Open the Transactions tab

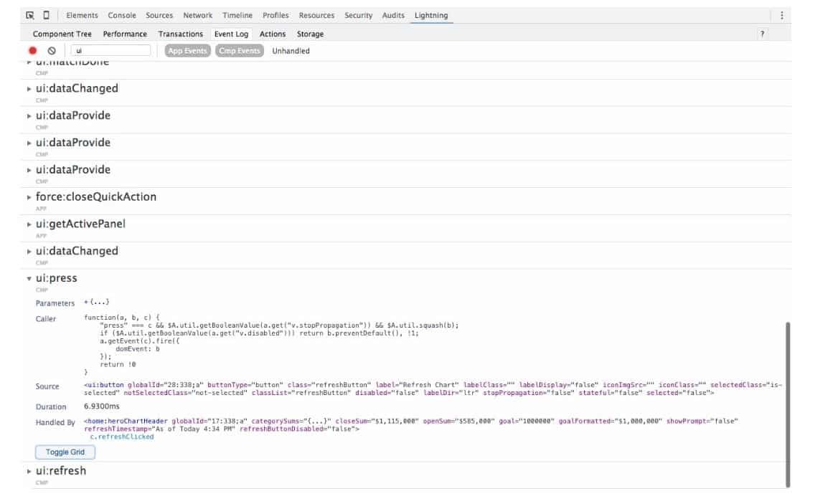[180, 34]
